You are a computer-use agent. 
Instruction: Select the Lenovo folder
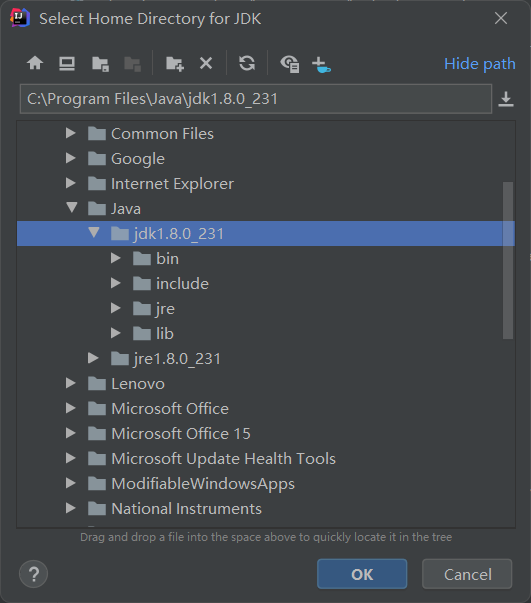click(138, 384)
